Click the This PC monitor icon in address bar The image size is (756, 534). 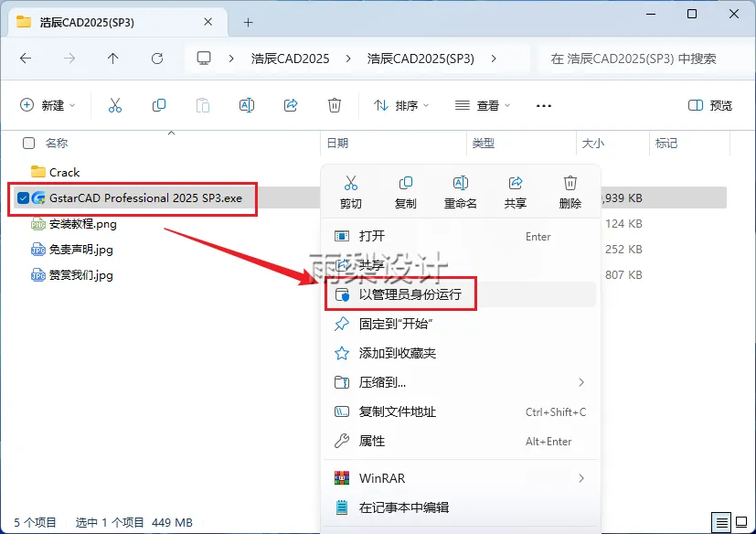204,59
